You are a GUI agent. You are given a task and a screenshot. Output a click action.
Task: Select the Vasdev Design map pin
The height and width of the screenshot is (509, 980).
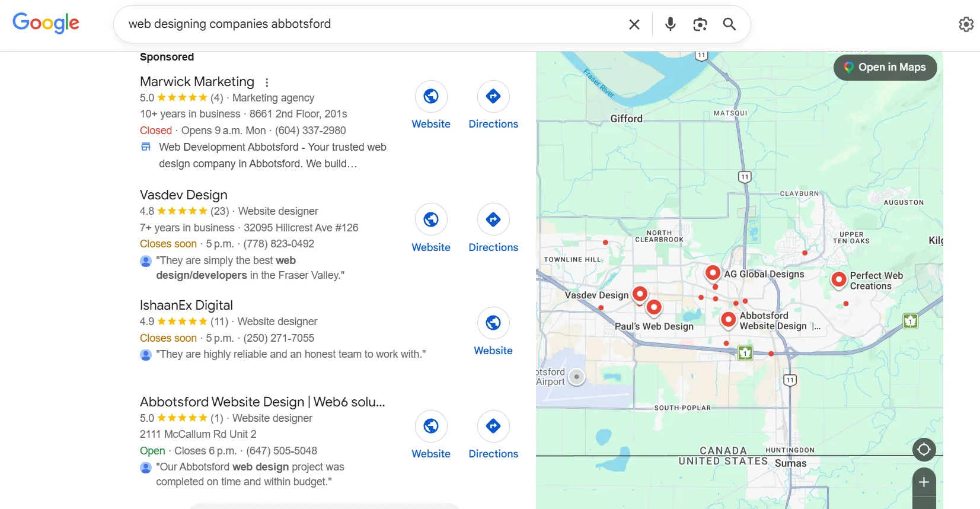[640, 294]
